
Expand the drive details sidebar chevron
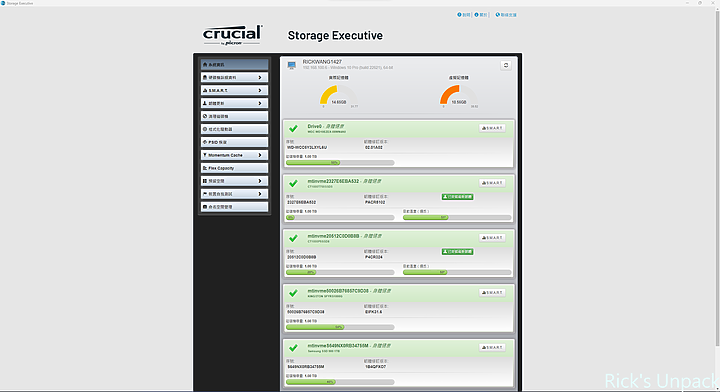260,78
